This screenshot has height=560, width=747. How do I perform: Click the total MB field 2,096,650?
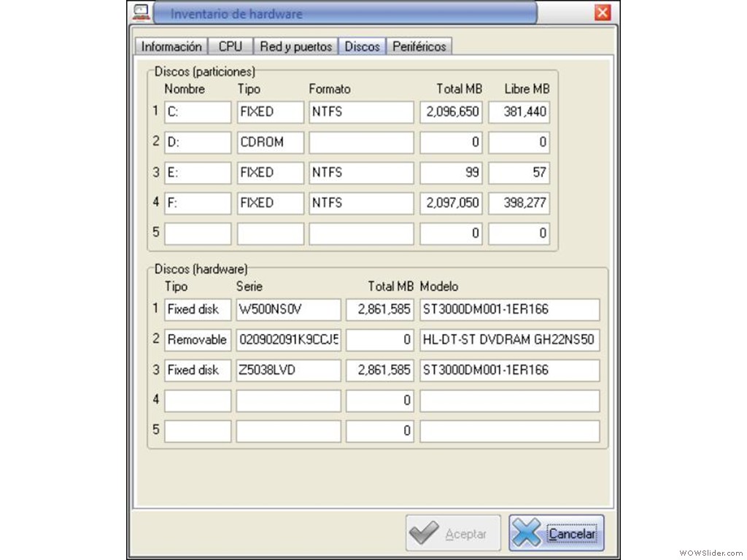451,112
